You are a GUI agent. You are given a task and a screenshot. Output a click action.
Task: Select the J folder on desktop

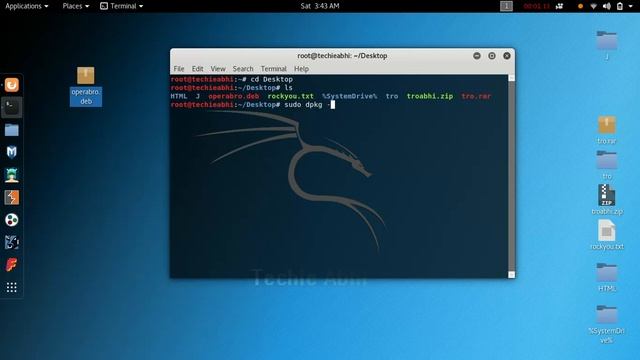(x=607, y=45)
